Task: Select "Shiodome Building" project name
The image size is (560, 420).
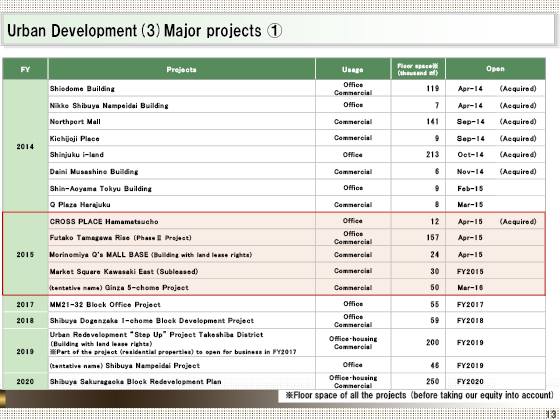Action: coord(82,89)
